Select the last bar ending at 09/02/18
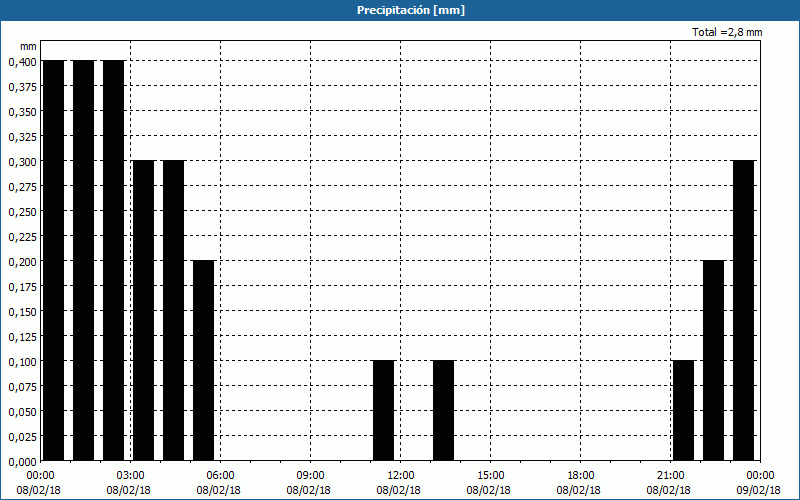The width and height of the screenshot is (800, 500). (x=743, y=310)
